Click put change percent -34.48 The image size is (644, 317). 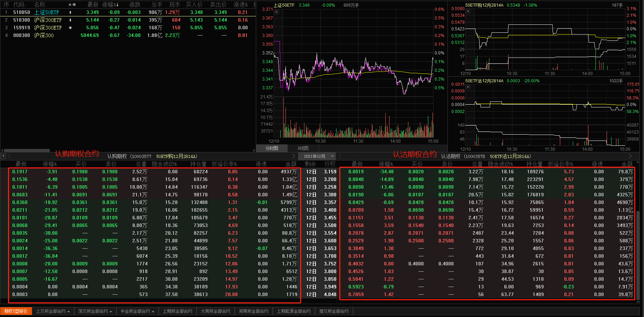click(386, 172)
